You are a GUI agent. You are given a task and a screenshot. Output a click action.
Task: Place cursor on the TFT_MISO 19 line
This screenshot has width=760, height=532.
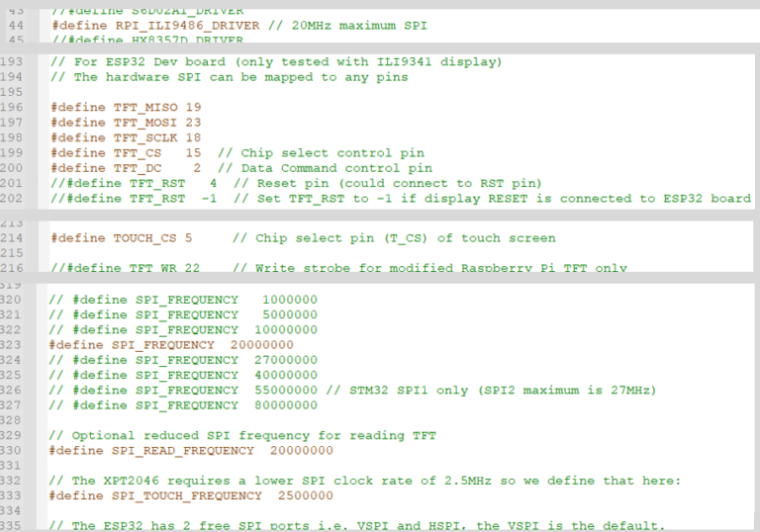pos(126,107)
